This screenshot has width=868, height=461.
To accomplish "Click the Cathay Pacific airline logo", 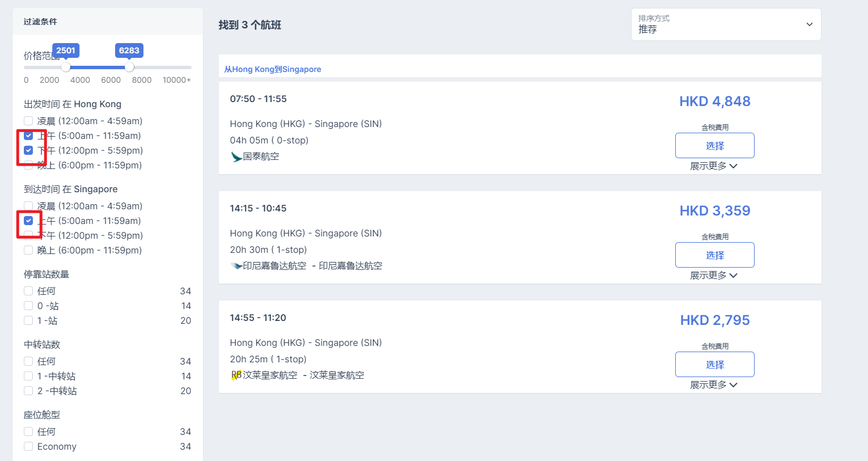I will click(236, 157).
